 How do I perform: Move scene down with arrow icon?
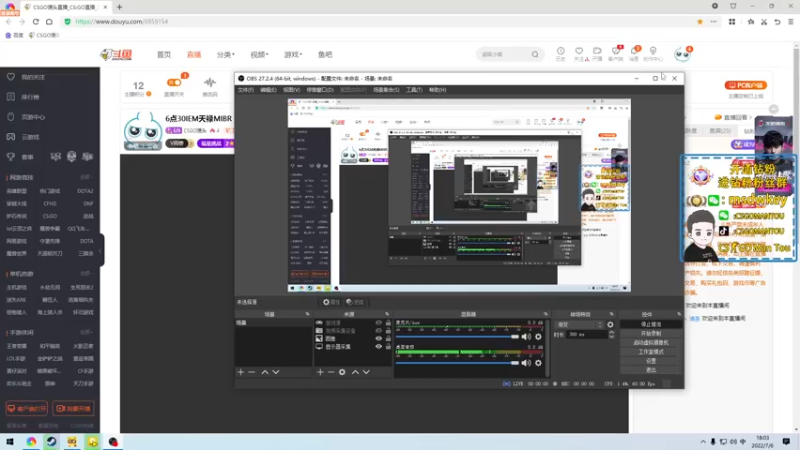(x=276, y=372)
